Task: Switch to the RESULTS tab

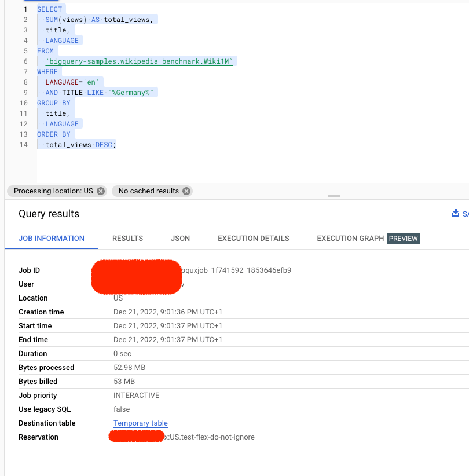Action: pos(127,238)
